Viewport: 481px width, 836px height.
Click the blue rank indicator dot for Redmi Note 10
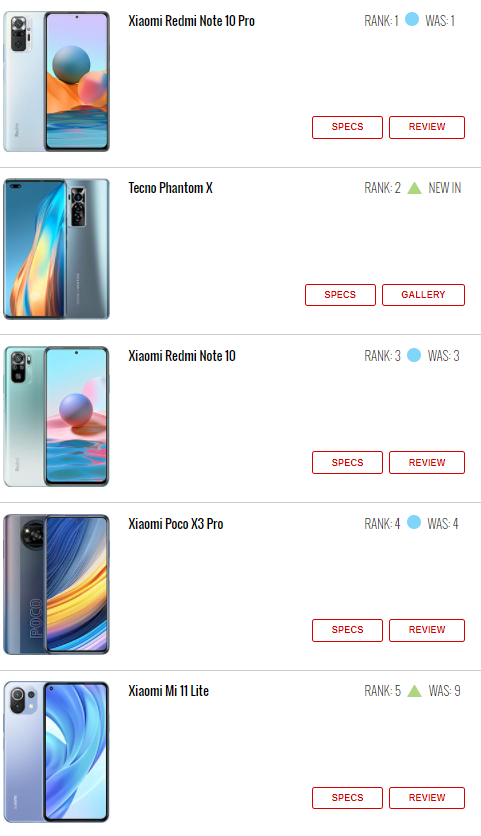point(414,355)
